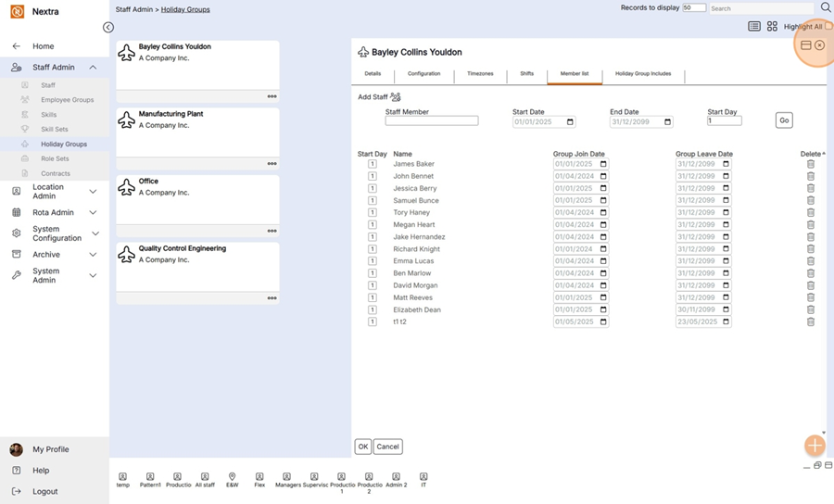Tick the Highlight All checkbox
Screen dimensions: 834x504
point(828,26)
